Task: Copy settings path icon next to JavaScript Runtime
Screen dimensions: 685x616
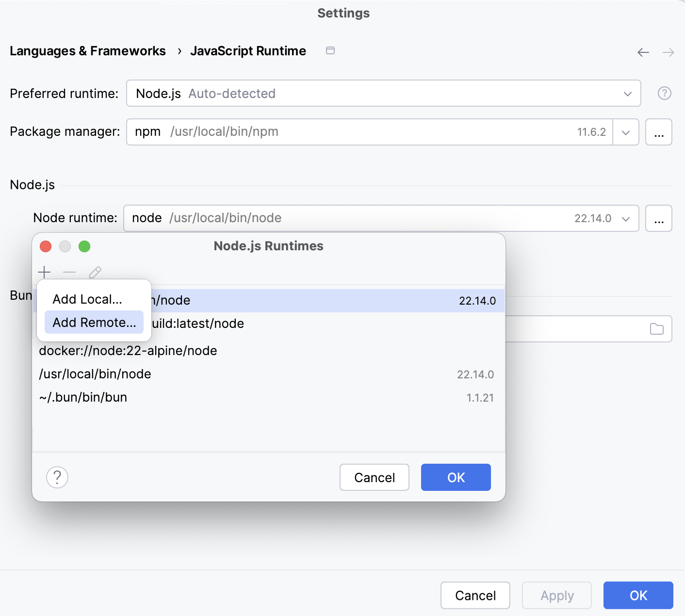Action: pyautogui.click(x=330, y=50)
